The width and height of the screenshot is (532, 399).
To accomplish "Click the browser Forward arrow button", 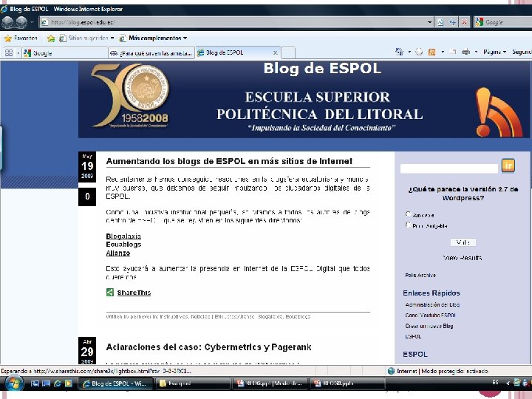I will tap(21, 22).
